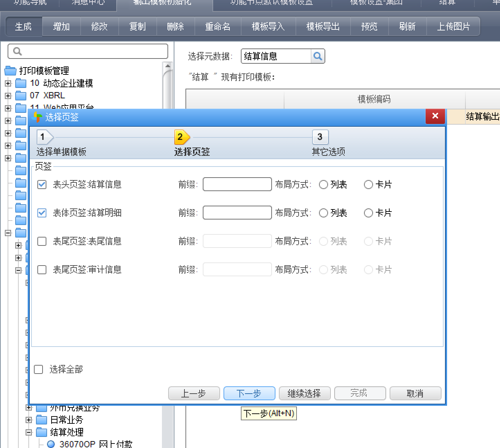Image resolution: width=500 pixels, height=448 pixels.
Task: Expand the 10 动态企业建模 tree node
Action: pyautogui.click(x=8, y=83)
